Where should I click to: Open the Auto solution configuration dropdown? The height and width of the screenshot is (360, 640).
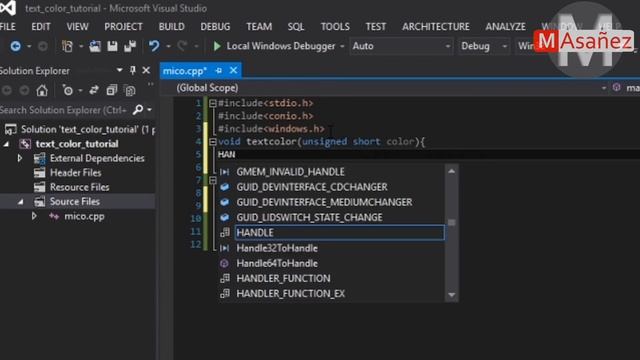(x=402, y=46)
